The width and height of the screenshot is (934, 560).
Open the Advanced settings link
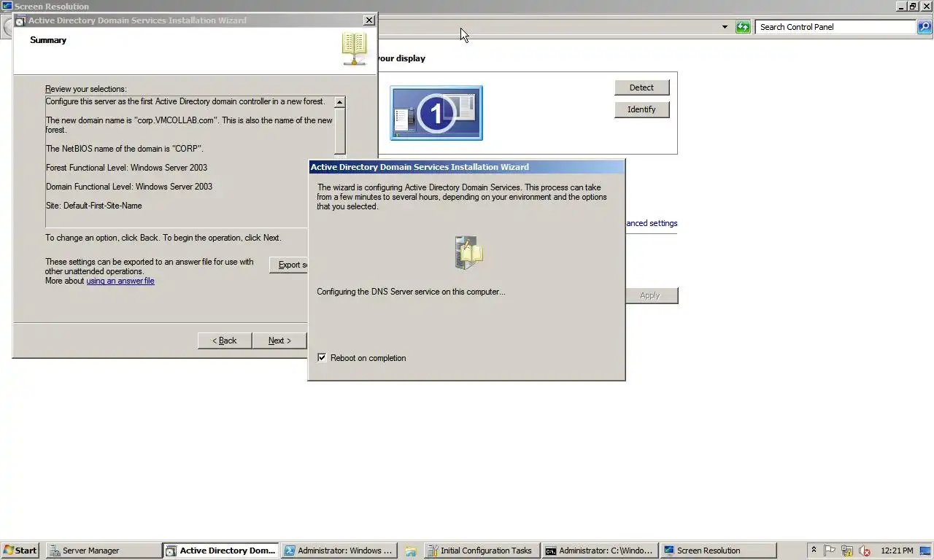pyautogui.click(x=652, y=223)
